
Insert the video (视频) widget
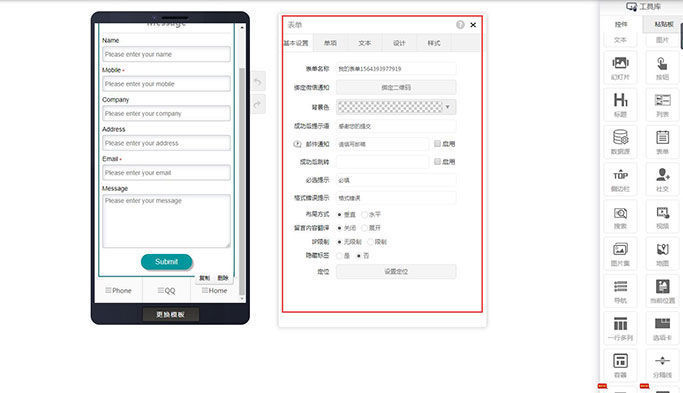coord(662,217)
